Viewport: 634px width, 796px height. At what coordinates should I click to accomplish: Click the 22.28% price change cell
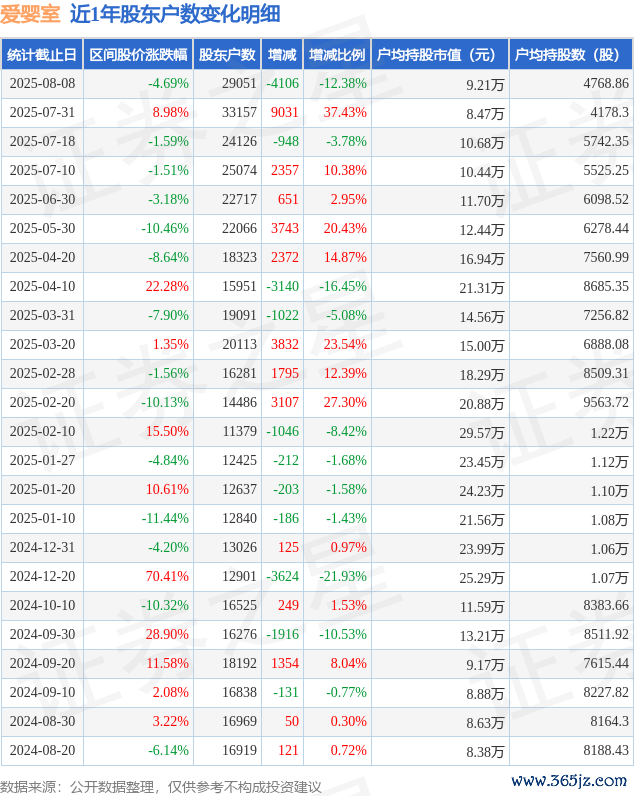[x=167, y=286]
